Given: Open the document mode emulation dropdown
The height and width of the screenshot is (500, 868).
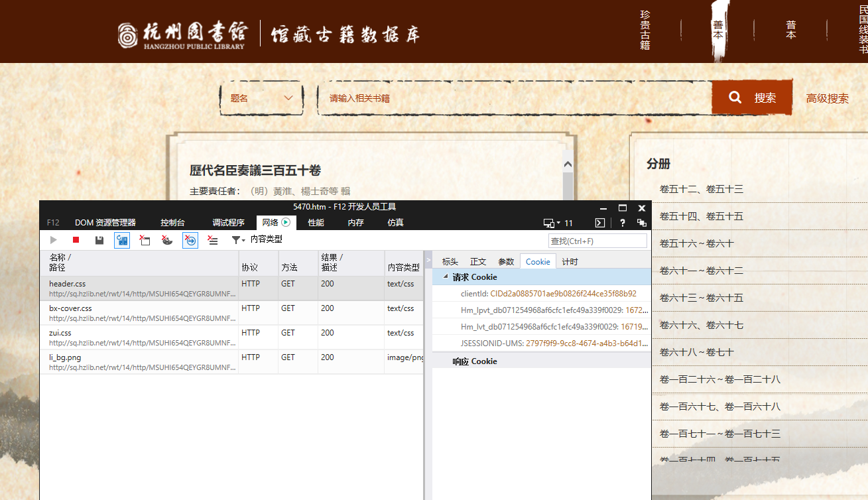Looking at the screenshot, I should pos(552,223).
